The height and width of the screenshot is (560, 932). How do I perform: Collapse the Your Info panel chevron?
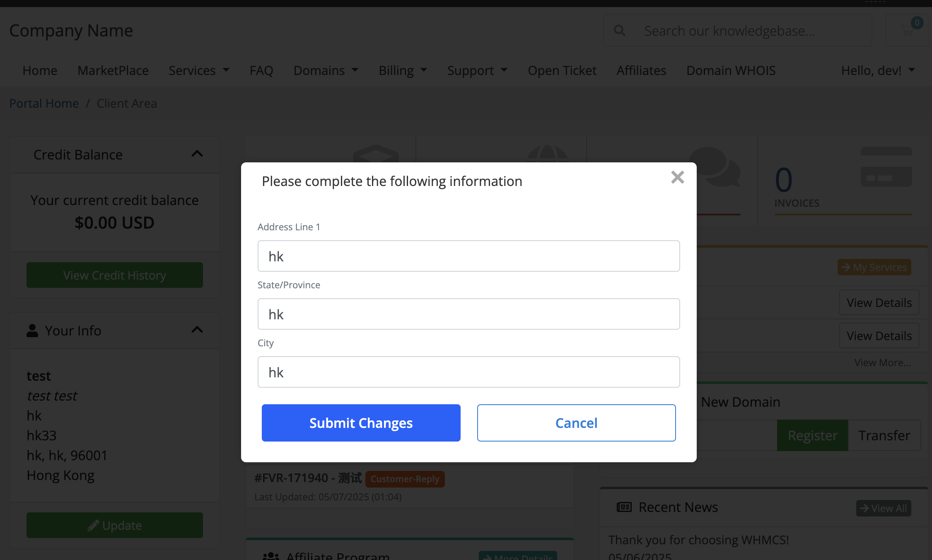tap(197, 330)
